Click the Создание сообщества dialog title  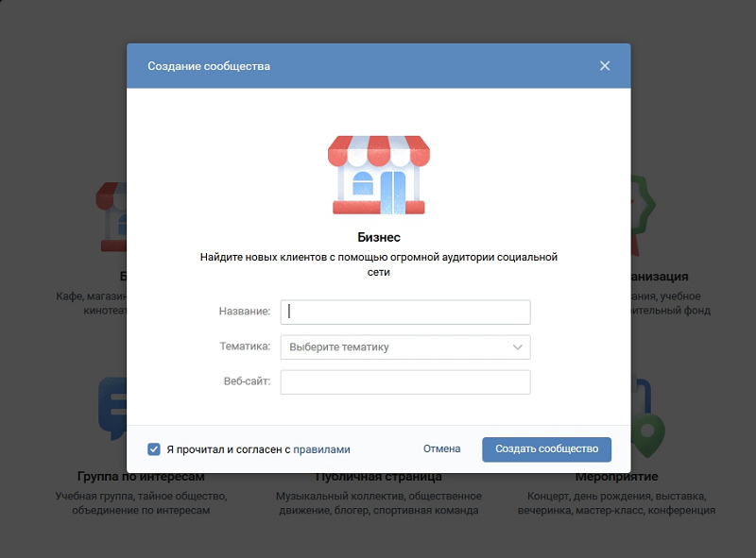[209, 66]
